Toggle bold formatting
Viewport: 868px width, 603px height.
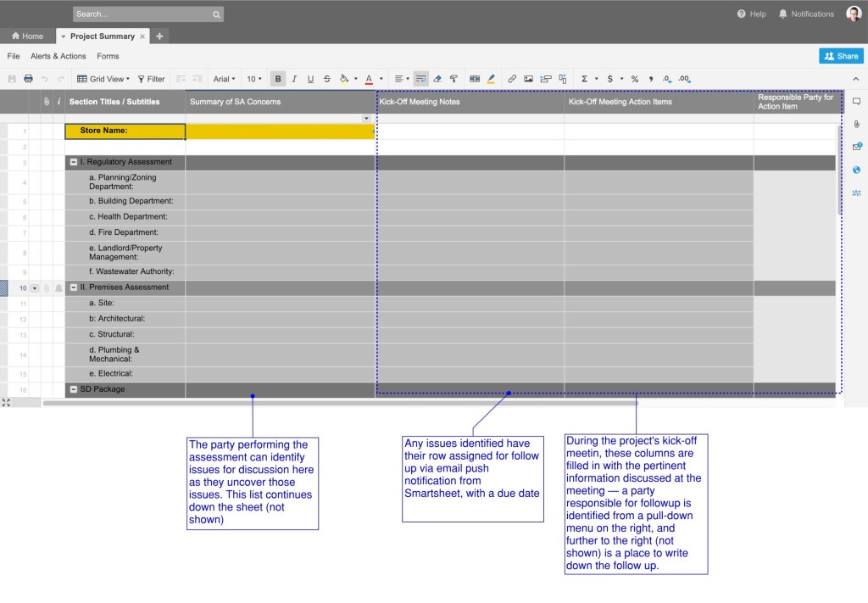coord(278,79)
